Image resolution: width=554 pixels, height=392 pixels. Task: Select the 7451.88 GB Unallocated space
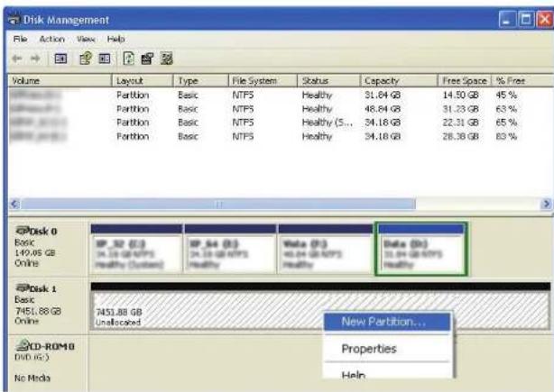pyautogui.click(x=320, y=305)
